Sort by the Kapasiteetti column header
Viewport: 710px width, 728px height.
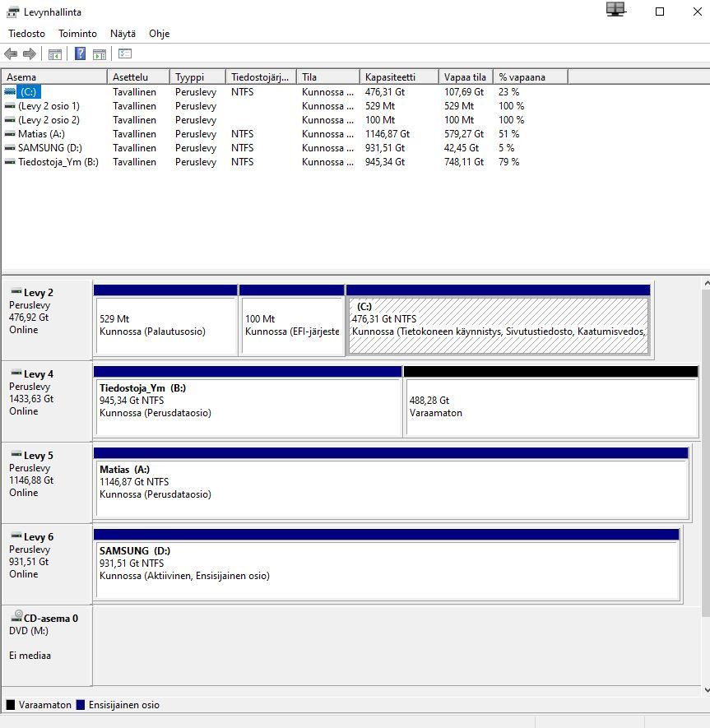tap(399, 77)
